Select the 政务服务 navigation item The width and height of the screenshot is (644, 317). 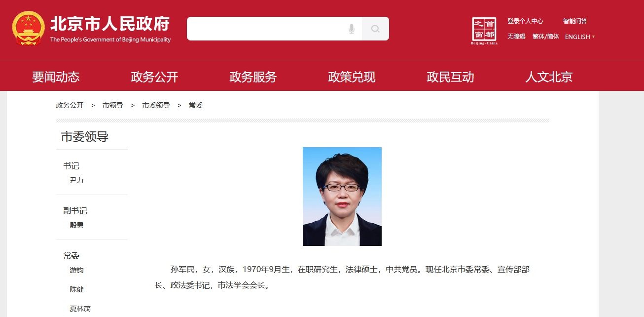pos(253,77)
